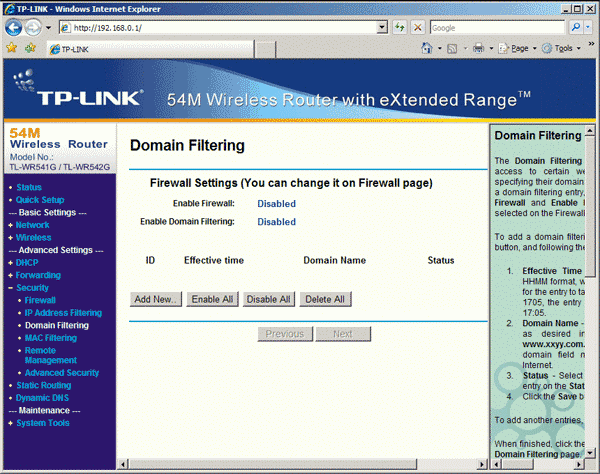
Task: Collapse the Security menu section
Action: pyautogui.click(x=32, y=288)
